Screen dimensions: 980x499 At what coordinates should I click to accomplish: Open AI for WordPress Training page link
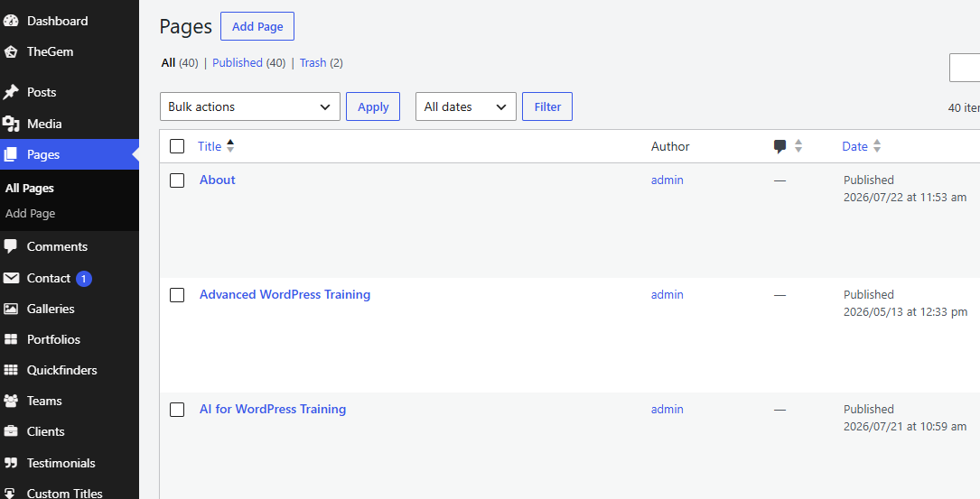[x=273, y=409]
